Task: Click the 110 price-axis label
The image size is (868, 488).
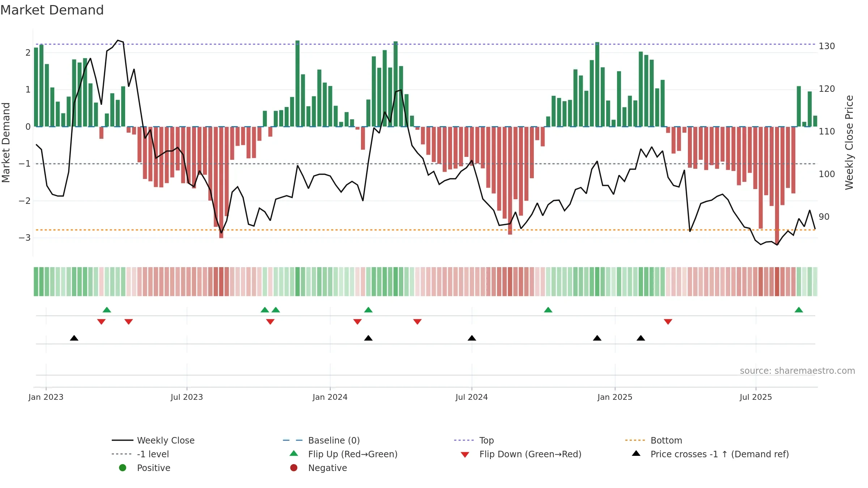Action: [827, 132]
